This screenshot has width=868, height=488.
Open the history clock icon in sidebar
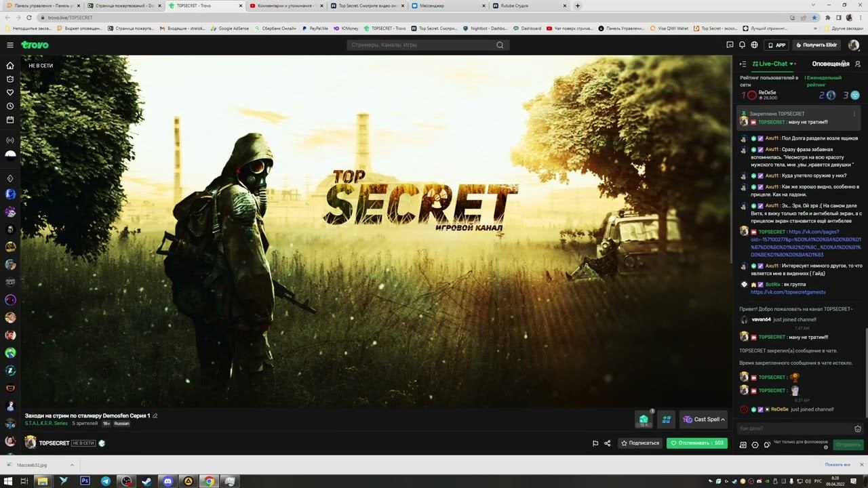(10, 106)
